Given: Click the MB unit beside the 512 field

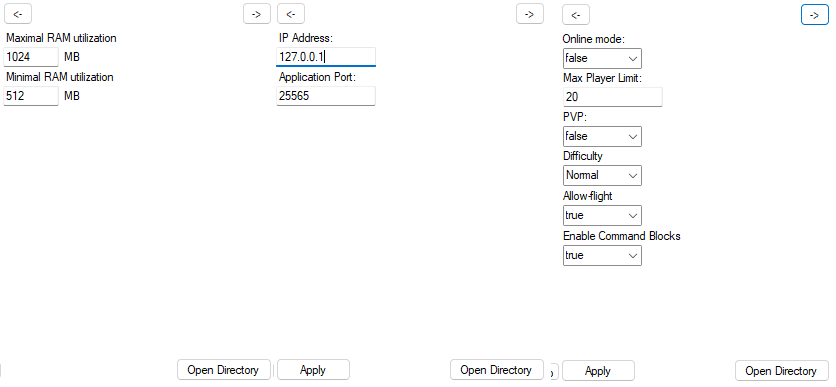Looking at the screenshot, I should pyautogui.click(x=72, y=96).
